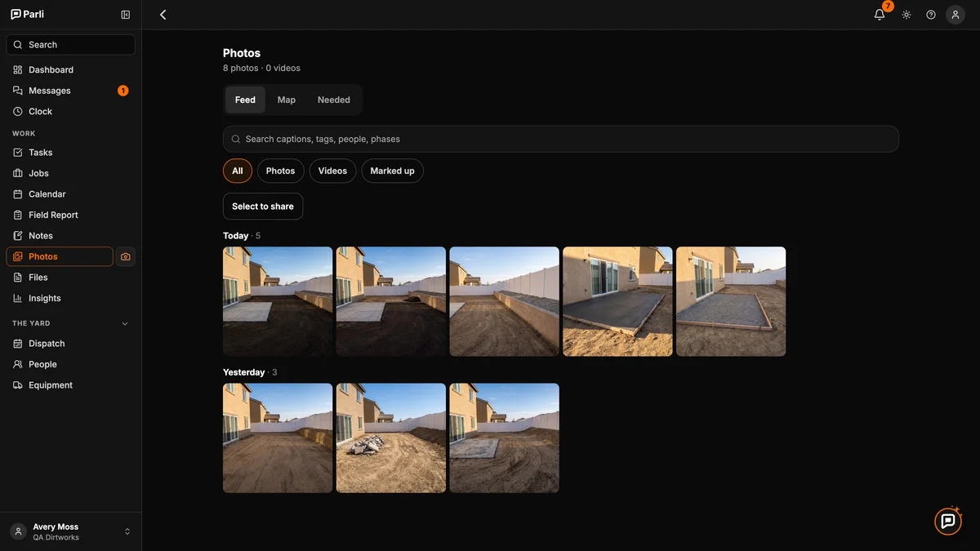Go back with the arrow icon
The width and height of the screenshot is (980, 551).
click(163, 15)
